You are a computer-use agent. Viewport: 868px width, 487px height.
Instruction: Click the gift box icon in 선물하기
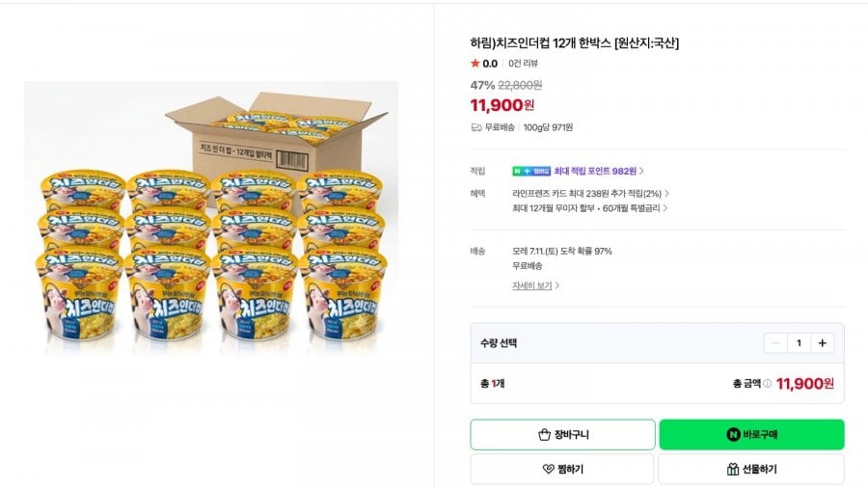point(732,469)
